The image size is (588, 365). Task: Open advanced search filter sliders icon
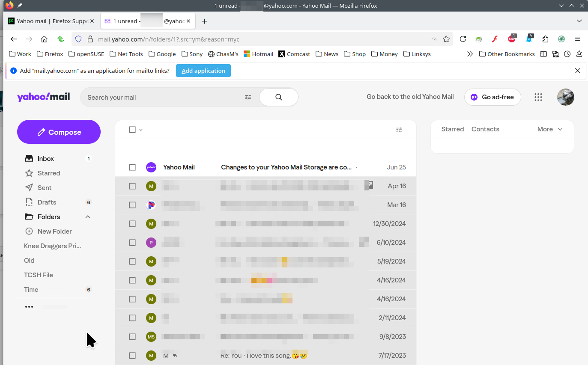coord(248,97)
